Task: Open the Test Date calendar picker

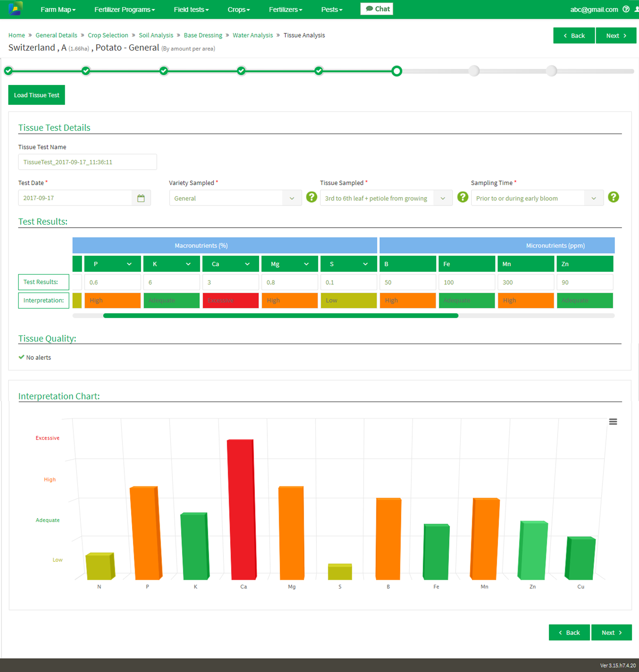Action: pyautogui.click(x=141, y=198)
